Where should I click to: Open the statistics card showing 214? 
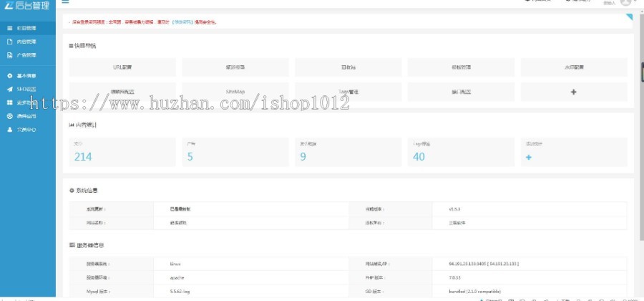122,152
